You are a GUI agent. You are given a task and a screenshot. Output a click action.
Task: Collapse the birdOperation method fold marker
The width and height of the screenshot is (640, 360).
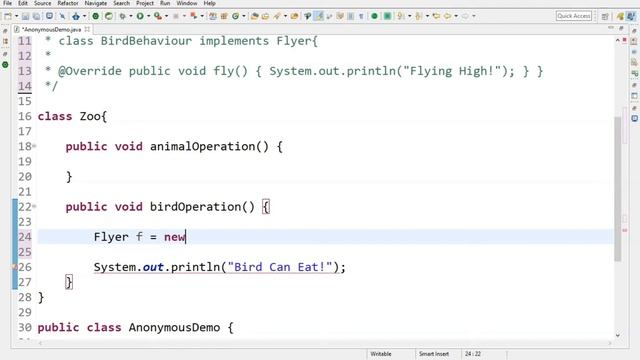point(34,207)
